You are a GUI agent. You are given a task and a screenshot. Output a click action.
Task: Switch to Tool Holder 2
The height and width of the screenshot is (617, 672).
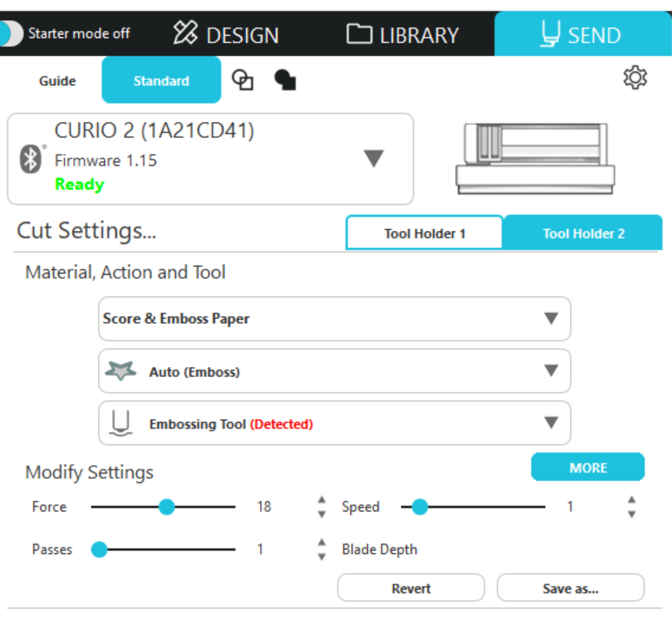coord(583,233)
